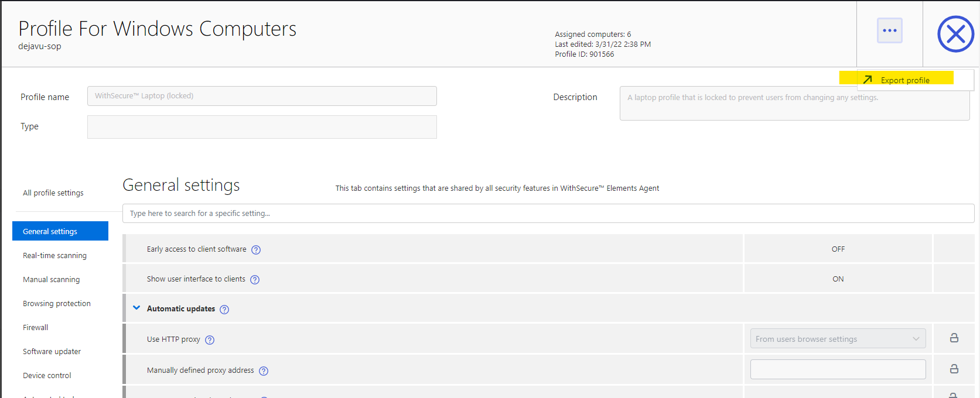Open the Firewall settings tab

click(36, 327)
